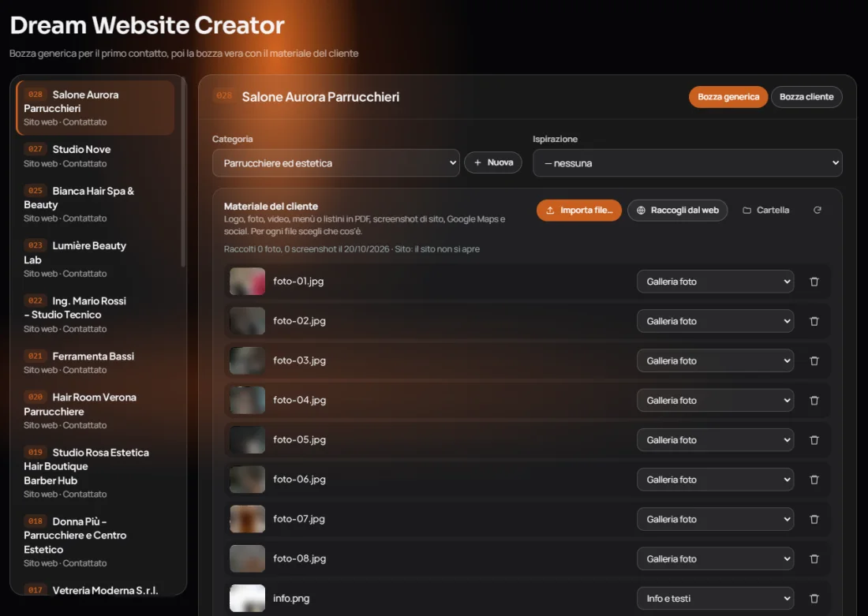868x616 pixels.
Task: Open the Categoria dropdown
Action: point(336,162)
